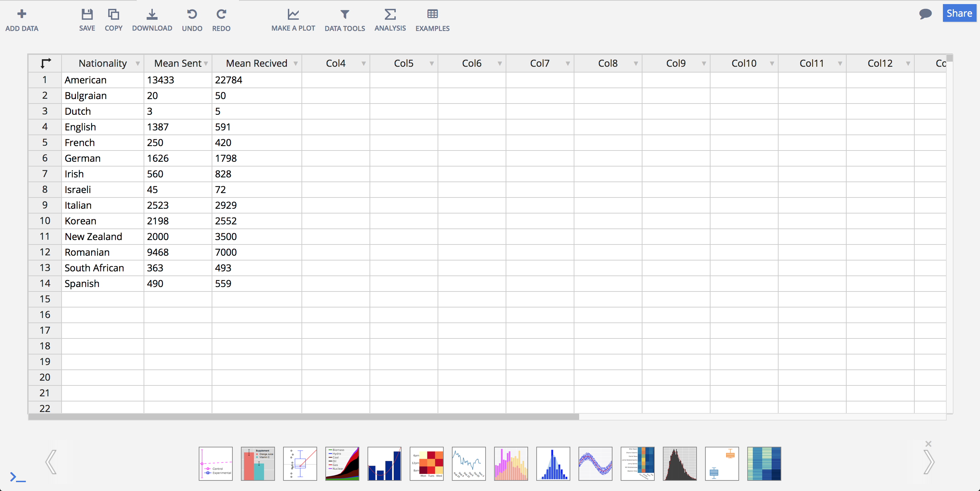Expand the Nationality column dropdown arrow

138,64
